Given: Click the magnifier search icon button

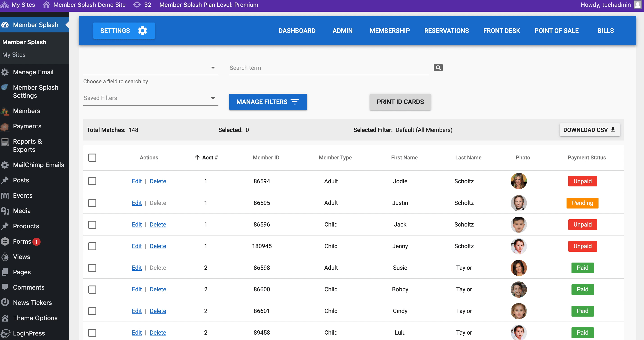Looking at the screenshot, I should 438,68.
